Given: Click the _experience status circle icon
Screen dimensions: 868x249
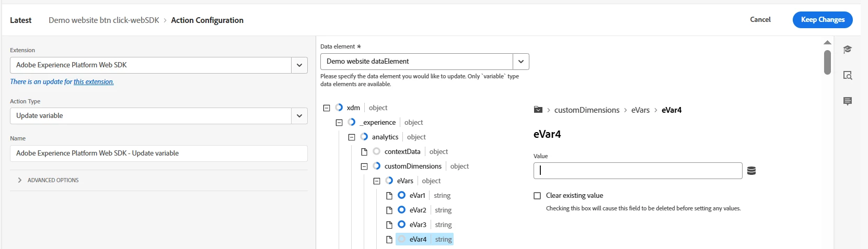Looking at the screenshot, I should [x=352, y=122].
